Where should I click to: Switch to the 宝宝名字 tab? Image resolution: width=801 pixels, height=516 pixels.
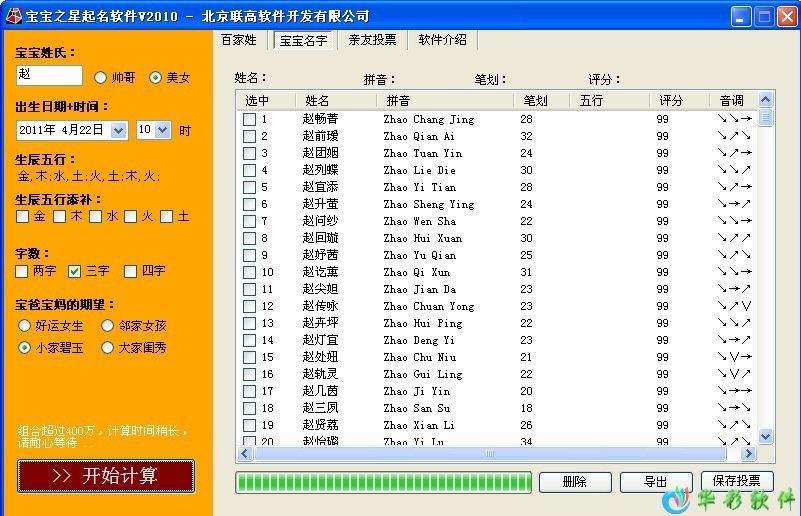click(x=303, y=40)
